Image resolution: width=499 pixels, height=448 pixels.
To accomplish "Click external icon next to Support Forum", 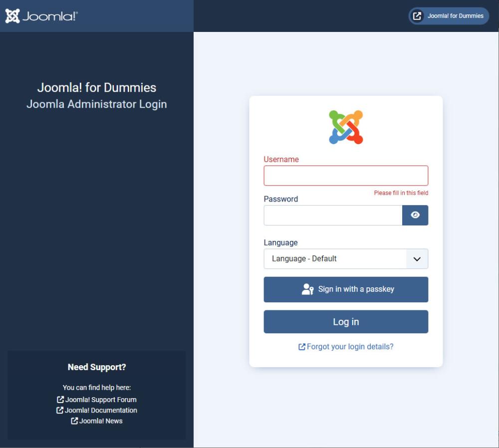I will [60, 399].
